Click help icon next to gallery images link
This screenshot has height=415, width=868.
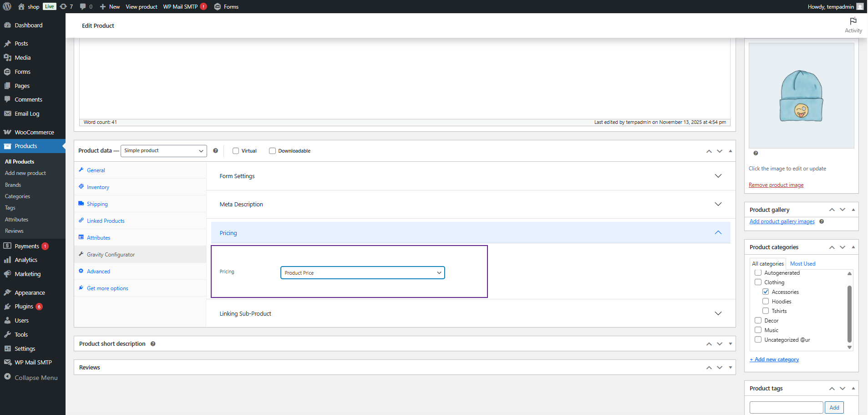[822, 222]
